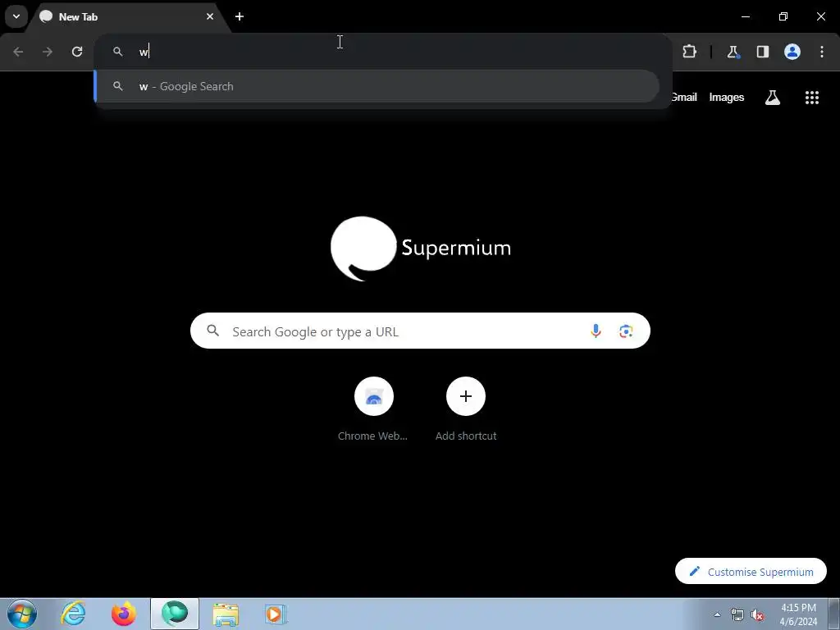Screen dimensions: 840x630
Task: Open the clock showing 4:15 PM
Action: (798, 614)
